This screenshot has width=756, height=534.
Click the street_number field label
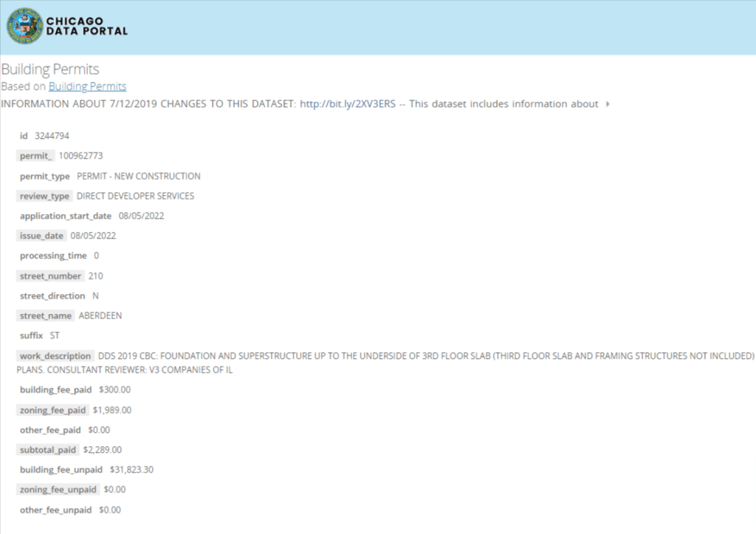(x=50, y=275)
